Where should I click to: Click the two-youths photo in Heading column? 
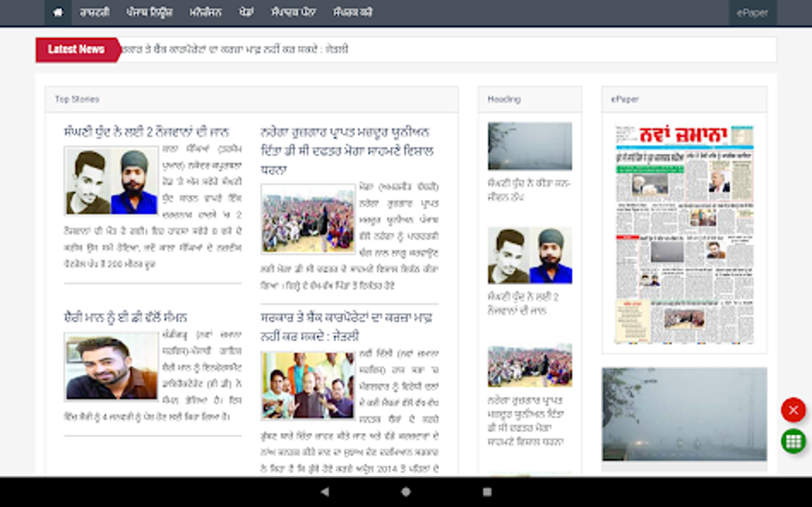(x=529, y=255)
